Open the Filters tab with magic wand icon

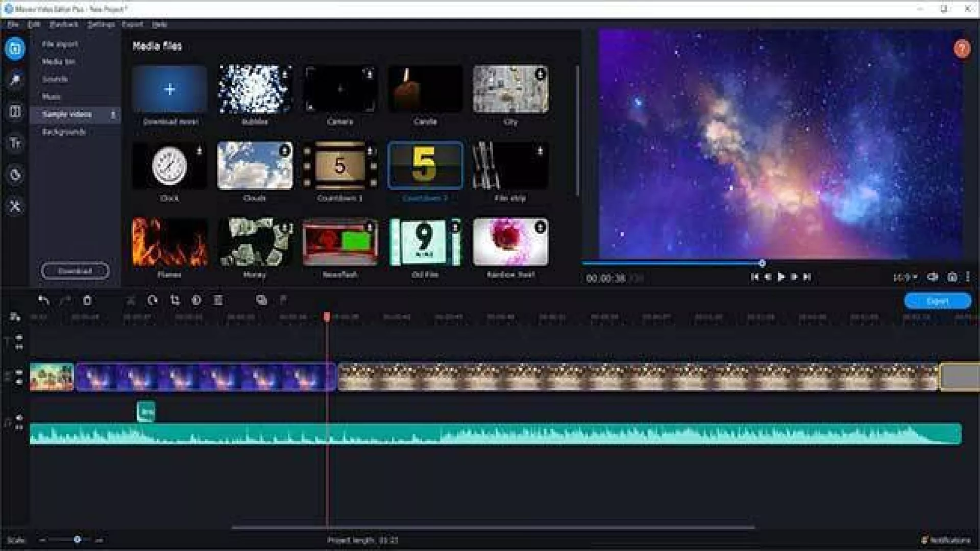pyautogui.click(x=15, y=80)
